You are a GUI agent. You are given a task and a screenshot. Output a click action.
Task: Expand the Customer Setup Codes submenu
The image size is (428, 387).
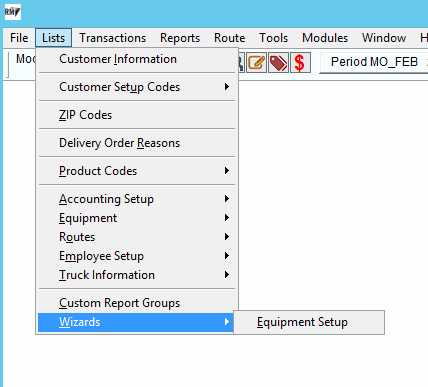[x=137, y=87]
